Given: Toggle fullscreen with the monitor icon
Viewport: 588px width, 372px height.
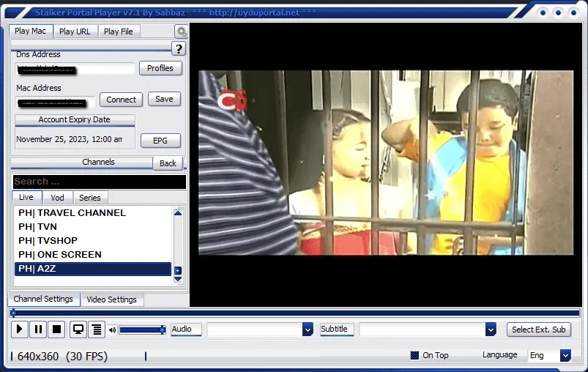Looking at the screenshot, I should [x=78, y=330].
